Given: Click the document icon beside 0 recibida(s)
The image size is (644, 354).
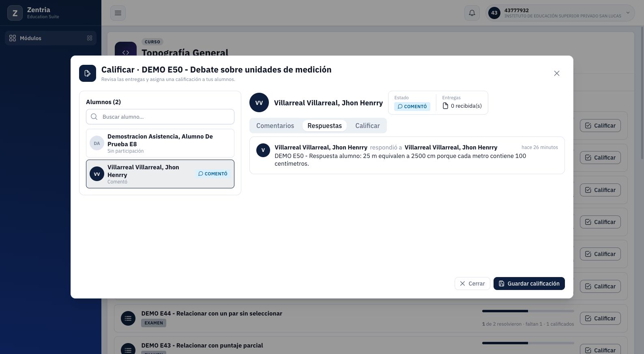Looking at the screenshot, I should [x=445, y=106].
